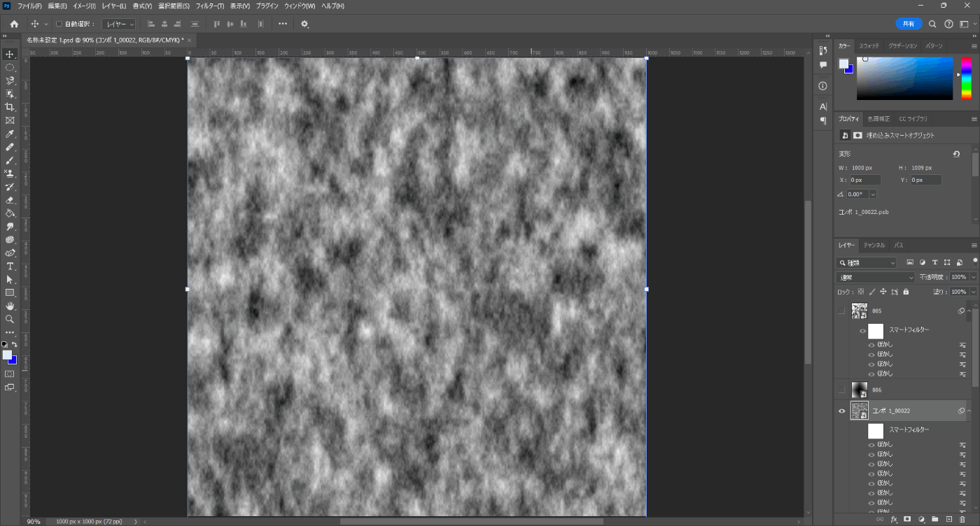Open the rotation angle dropdown
This screenshot has width=980, height=526.
coord(872,194)
